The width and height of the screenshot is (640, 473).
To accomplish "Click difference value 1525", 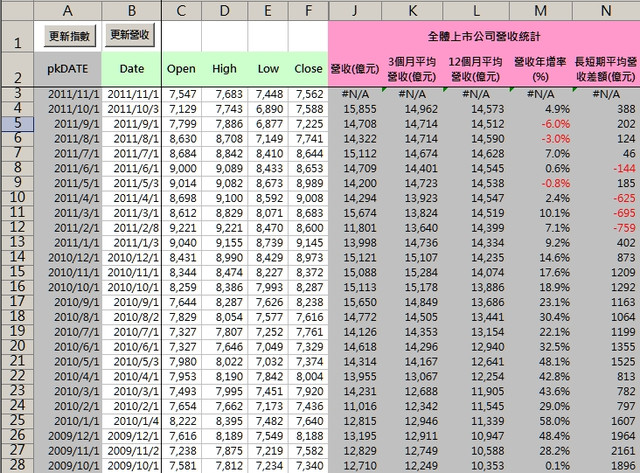I will click(606, 362).
